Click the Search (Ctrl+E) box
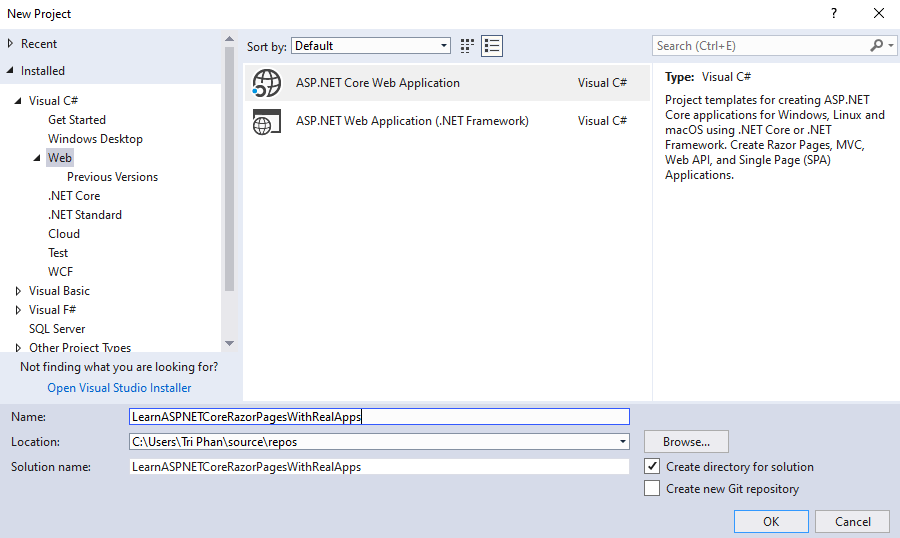Image resolution: width=900 pixels, height=538 pixels. 761,45
